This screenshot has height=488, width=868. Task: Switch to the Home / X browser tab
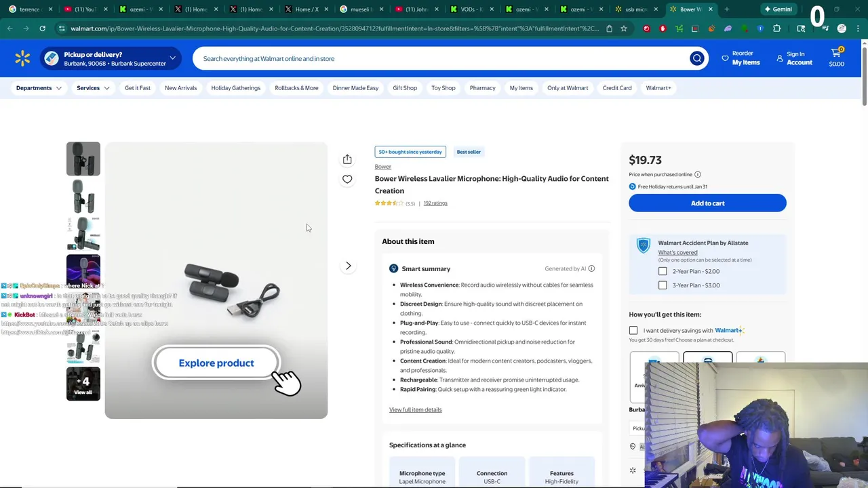[x=307, y=9]
